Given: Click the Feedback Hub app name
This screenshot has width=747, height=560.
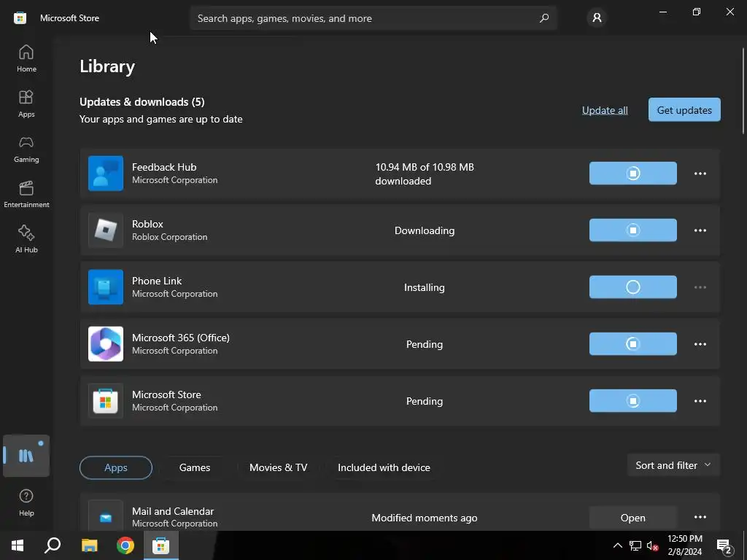Looking at the screenshot, I should 164,167.
